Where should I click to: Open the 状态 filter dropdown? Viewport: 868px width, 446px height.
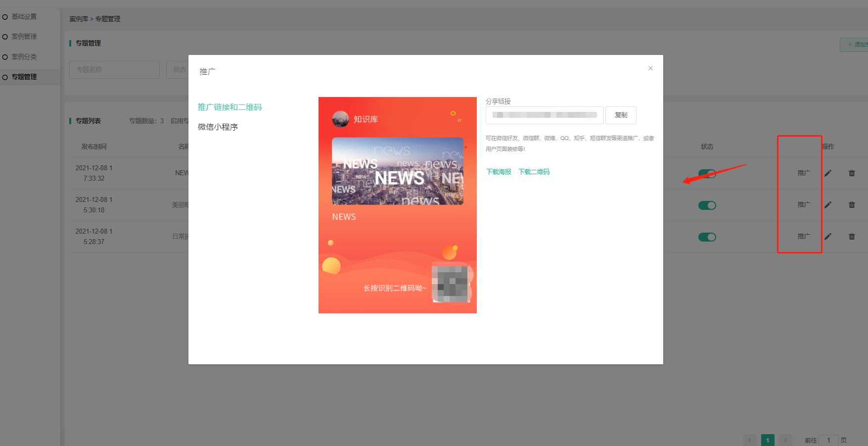click(178, 70)
